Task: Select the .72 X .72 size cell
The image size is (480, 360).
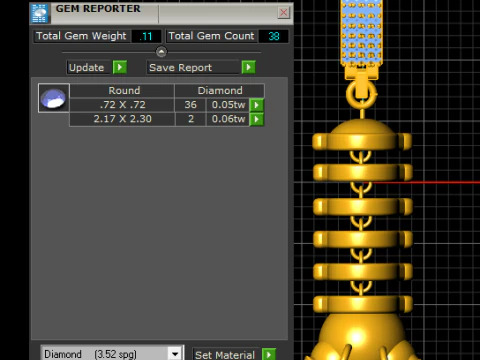Action: click(x=122, y=105)
